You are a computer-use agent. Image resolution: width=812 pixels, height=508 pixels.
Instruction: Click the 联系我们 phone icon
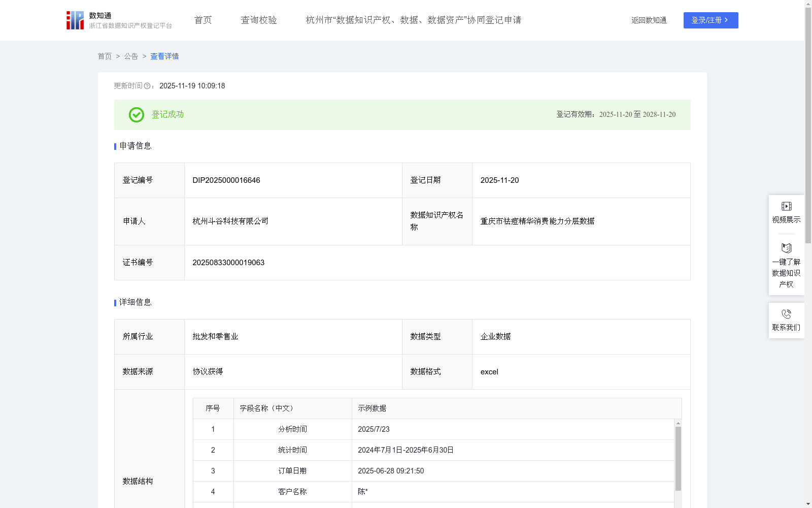pos(786,313)
